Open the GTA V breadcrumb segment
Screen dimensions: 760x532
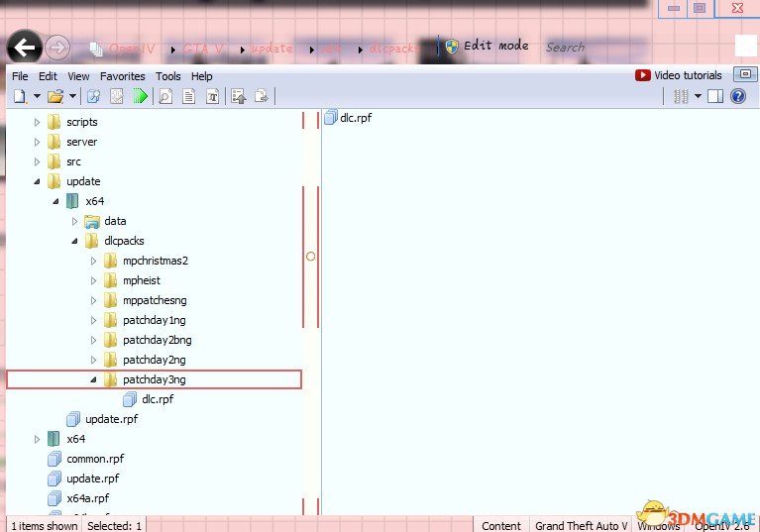(x=202, y=49)
